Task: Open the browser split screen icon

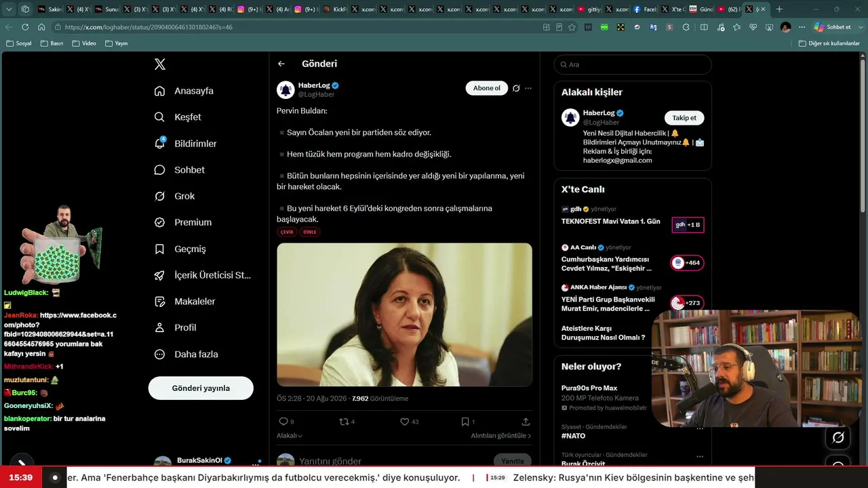Action: coord(704,27)
